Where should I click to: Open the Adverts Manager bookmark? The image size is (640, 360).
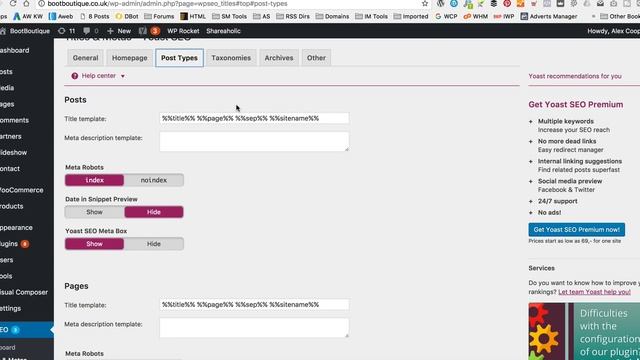point(549,16)
